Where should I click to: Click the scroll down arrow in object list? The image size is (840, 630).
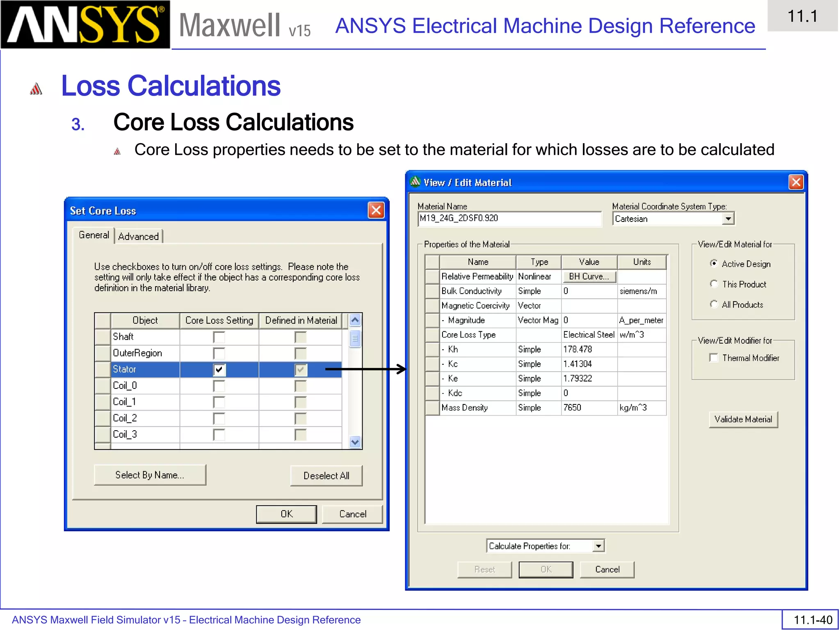click(x=355, y=442)
